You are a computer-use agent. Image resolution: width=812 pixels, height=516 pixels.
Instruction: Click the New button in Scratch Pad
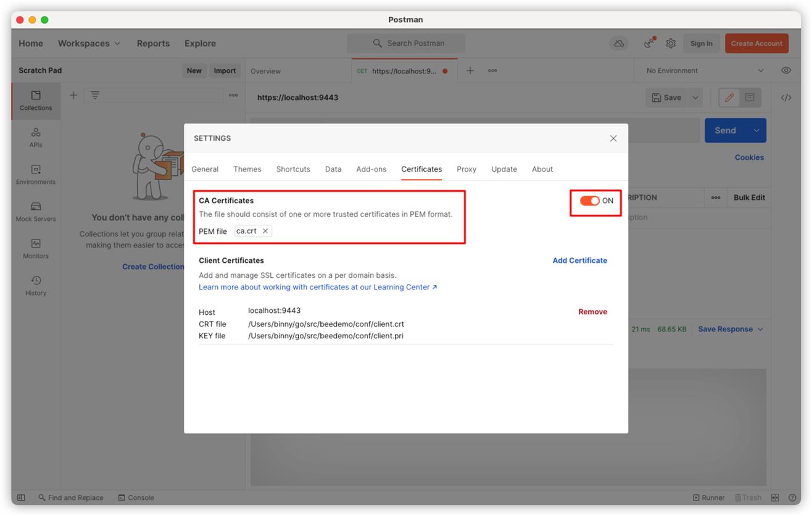click(194, 70)
